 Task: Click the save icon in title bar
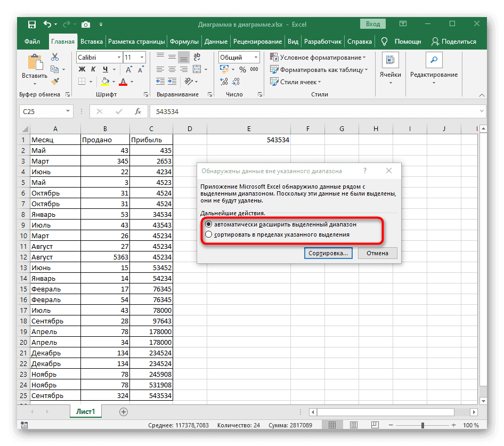(x=32, y=25)
